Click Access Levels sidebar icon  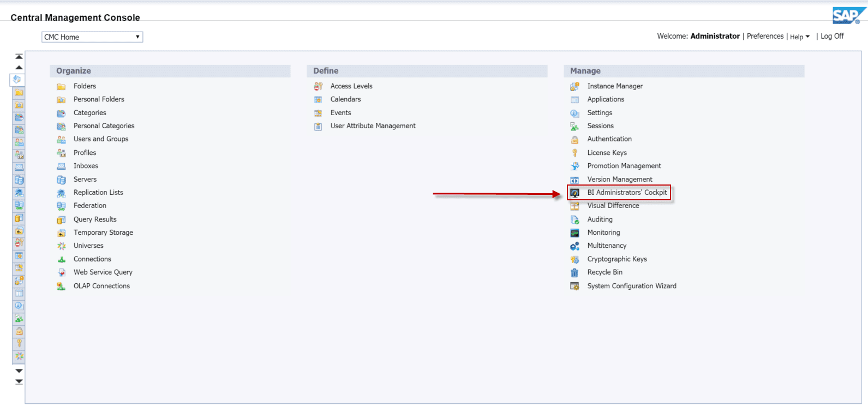19,243
